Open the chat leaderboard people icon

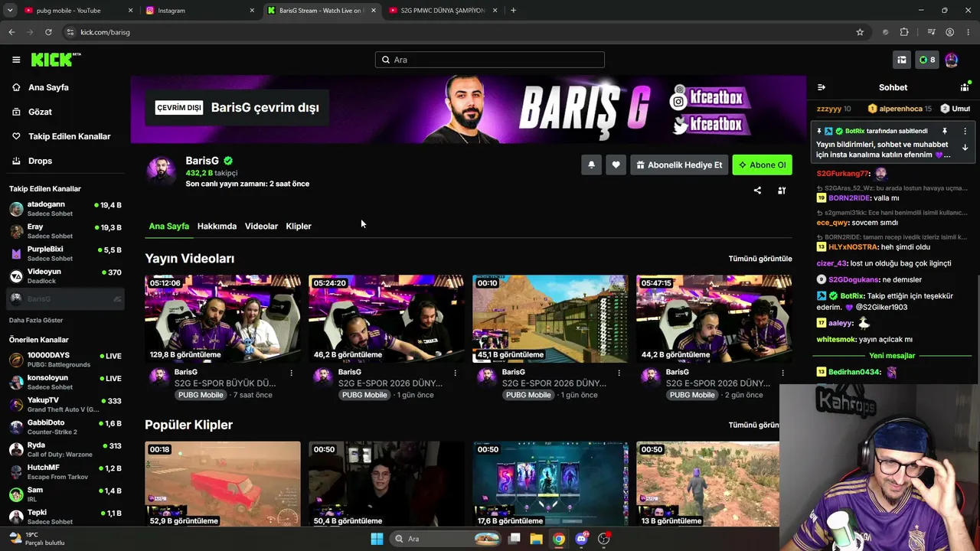tap(965, 87)
